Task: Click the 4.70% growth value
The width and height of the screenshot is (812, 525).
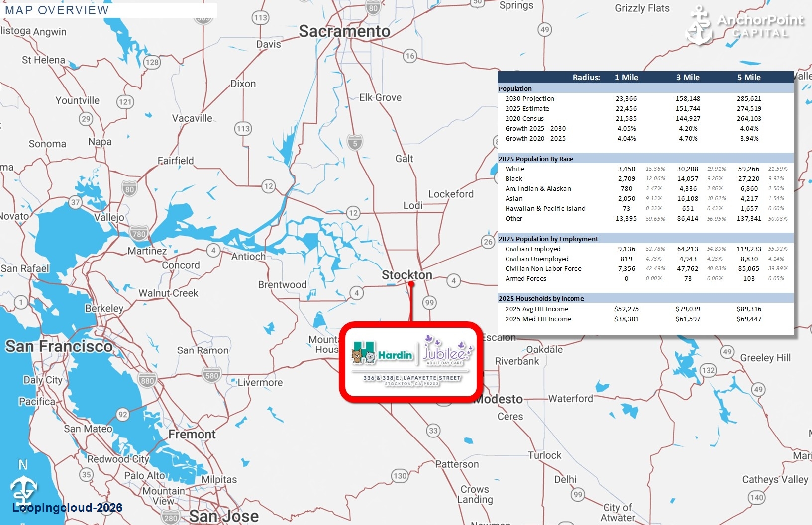Action: click(x=688, y=138)
